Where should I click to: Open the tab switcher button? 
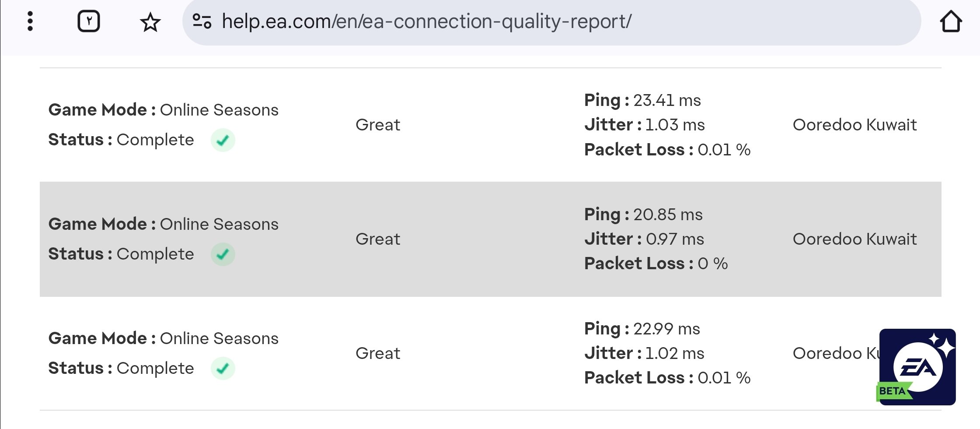click(x=89, y=21)
